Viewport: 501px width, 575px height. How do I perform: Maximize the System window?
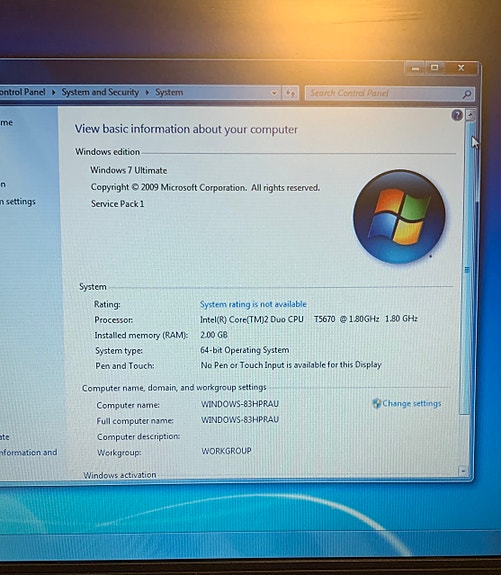pos(435,68)
